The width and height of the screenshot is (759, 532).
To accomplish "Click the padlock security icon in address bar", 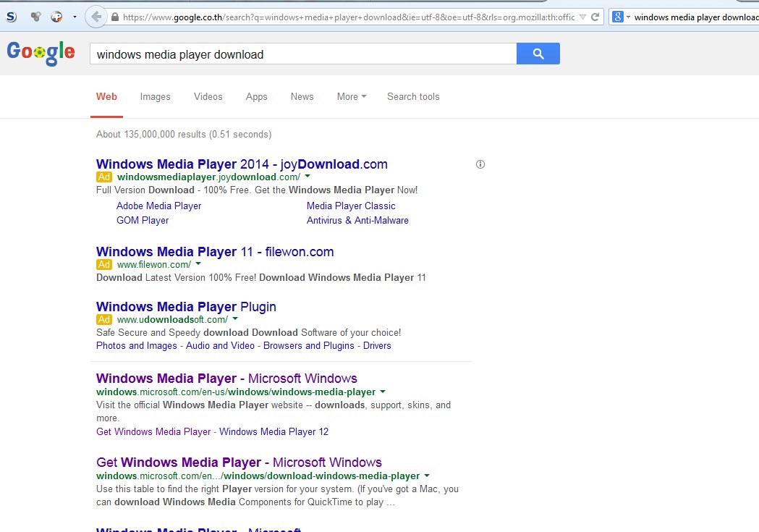I will tap(115, 17).
